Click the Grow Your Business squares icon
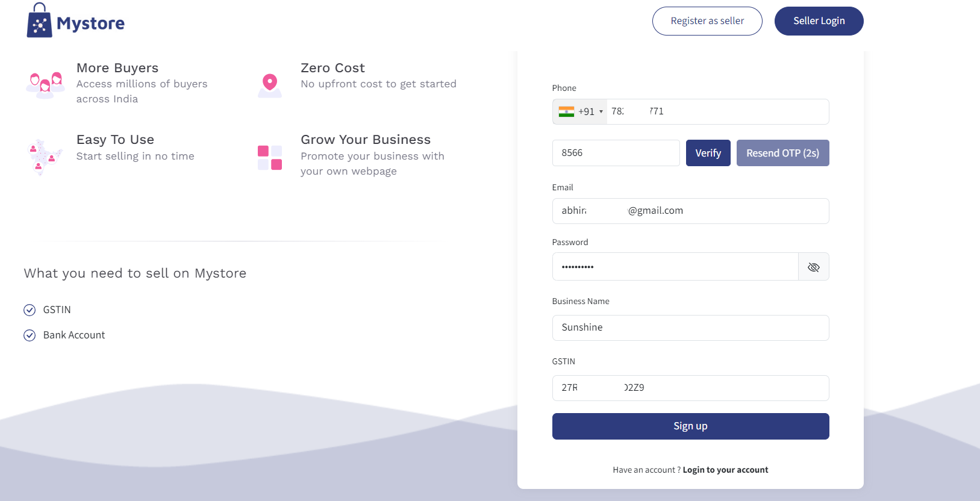This screenshot has height=501, width=980. coord(270,158)
